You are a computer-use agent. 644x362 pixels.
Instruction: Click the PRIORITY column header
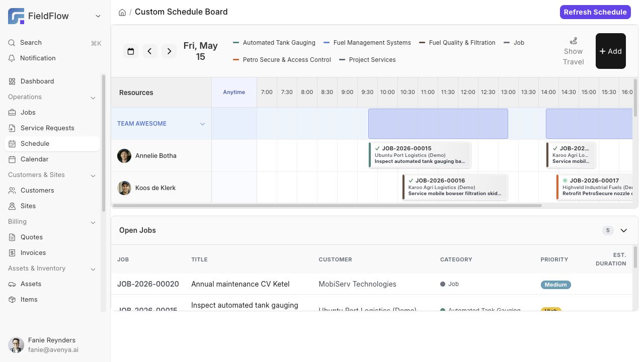click(554, 259)
